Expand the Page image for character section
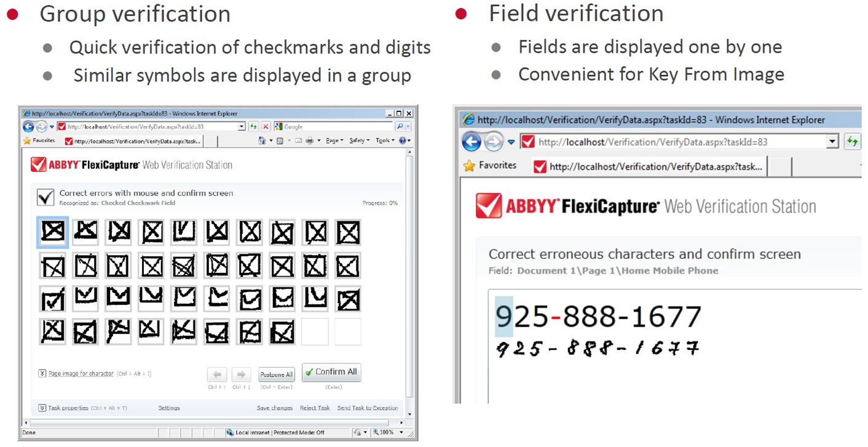This screenshot has height=447, width=868. click(42, 373)
